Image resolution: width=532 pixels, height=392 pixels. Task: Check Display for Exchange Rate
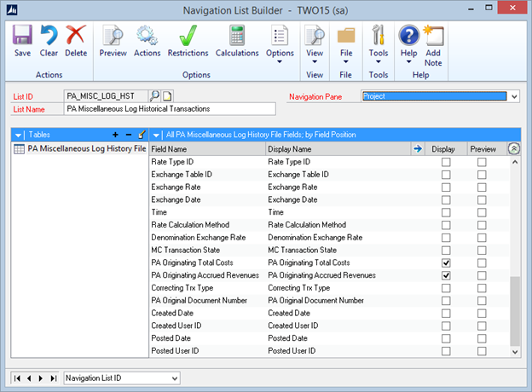[x=446, y=187]
